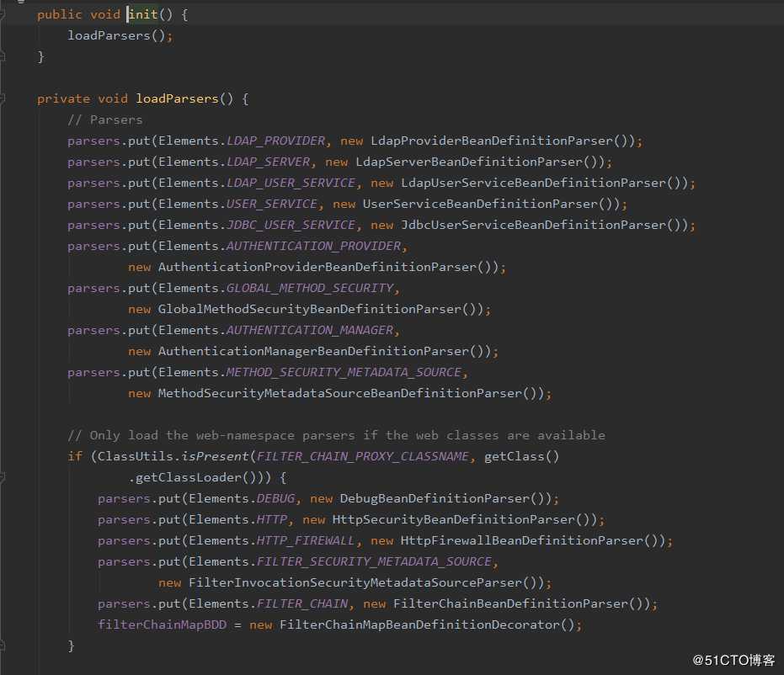784x675 pixels.
Task: Click FilterChainMapBeanDefinitionDecorator class name
Action: [x=420, y=625]
